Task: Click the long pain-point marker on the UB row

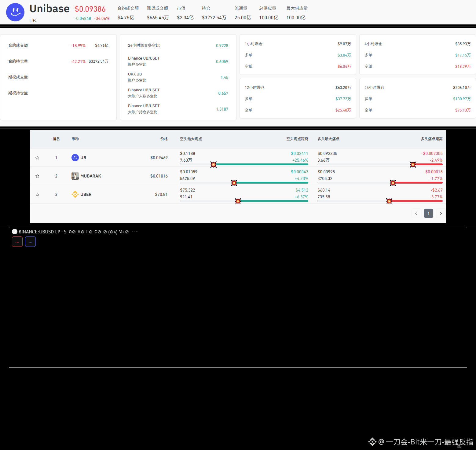Action: [x=413, y=165]
